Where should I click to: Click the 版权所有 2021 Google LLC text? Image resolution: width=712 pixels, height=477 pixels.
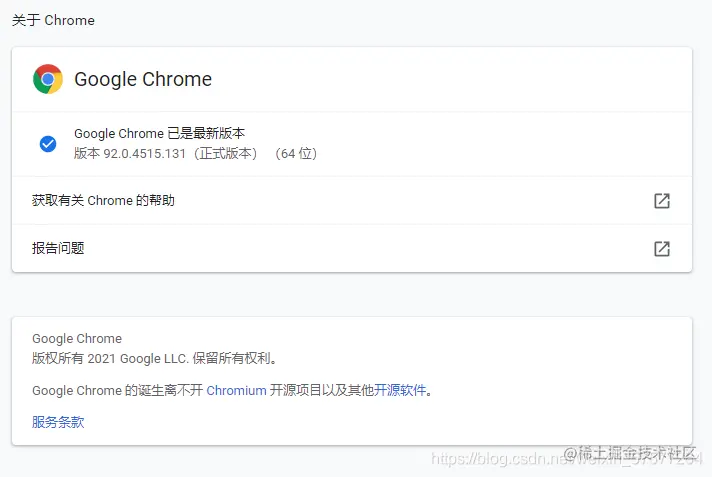pos(154,358)
